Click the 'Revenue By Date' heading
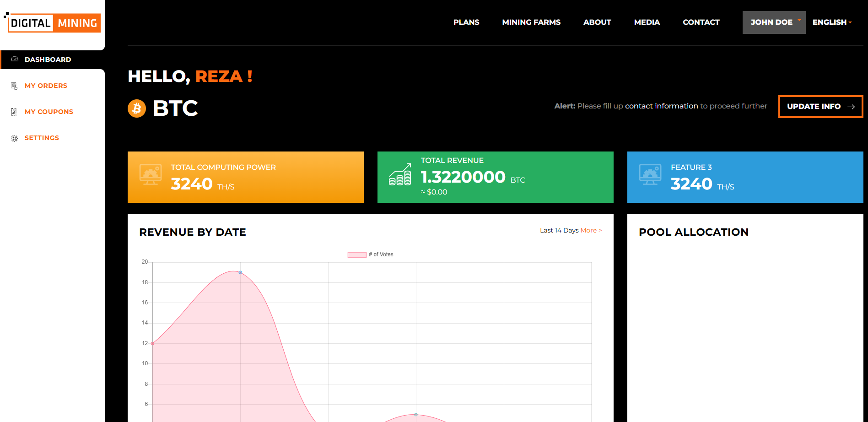 click(x=193, y=232)
